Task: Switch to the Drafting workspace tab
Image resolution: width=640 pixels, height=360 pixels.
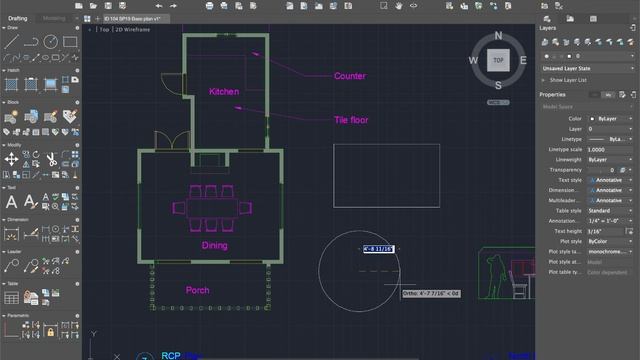Action: [18, 18]
